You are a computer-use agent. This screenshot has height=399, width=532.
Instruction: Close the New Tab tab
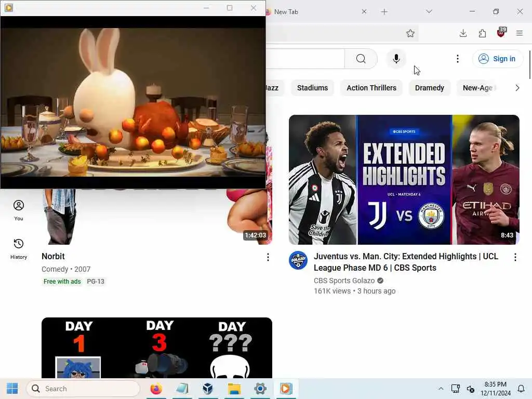point(364,11)
